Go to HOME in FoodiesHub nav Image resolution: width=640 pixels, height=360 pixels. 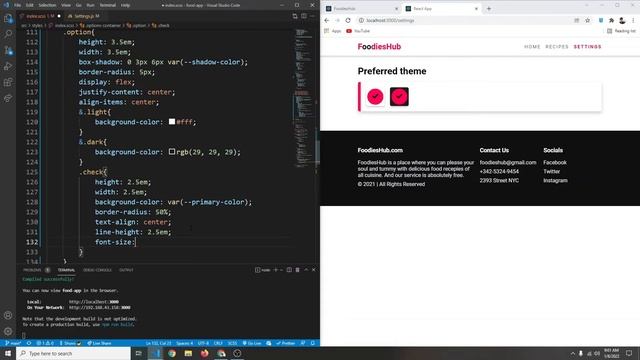point(532,47)
